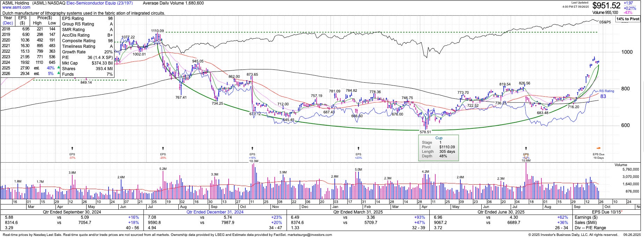
Task: Select the 2026 estimate EPS row
Action: pyautogui.click(x=29, y=74)
